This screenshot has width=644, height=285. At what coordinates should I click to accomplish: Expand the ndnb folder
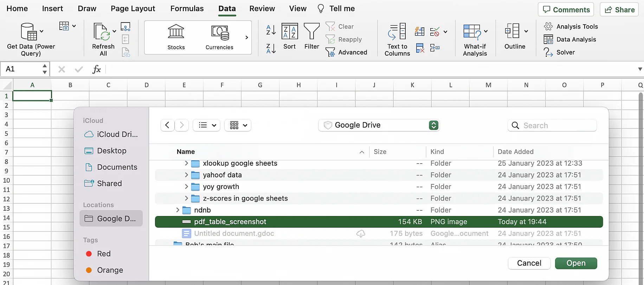pos(178,210)
